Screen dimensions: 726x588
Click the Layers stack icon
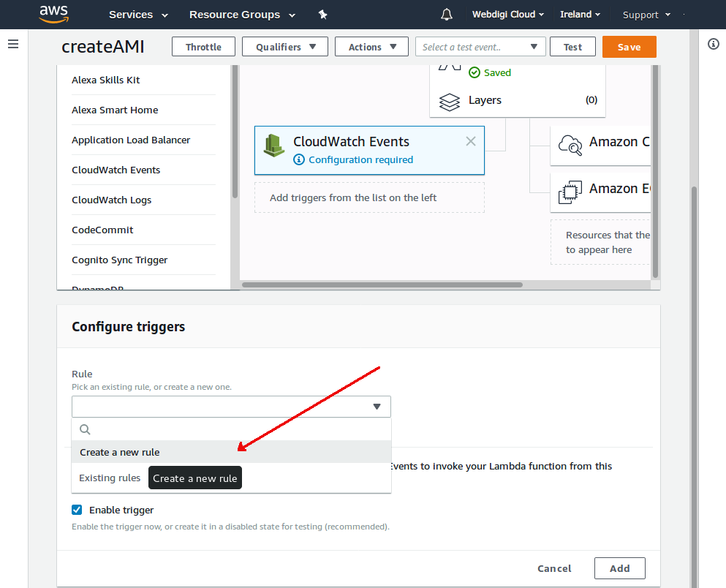click(x=449, y=102)
